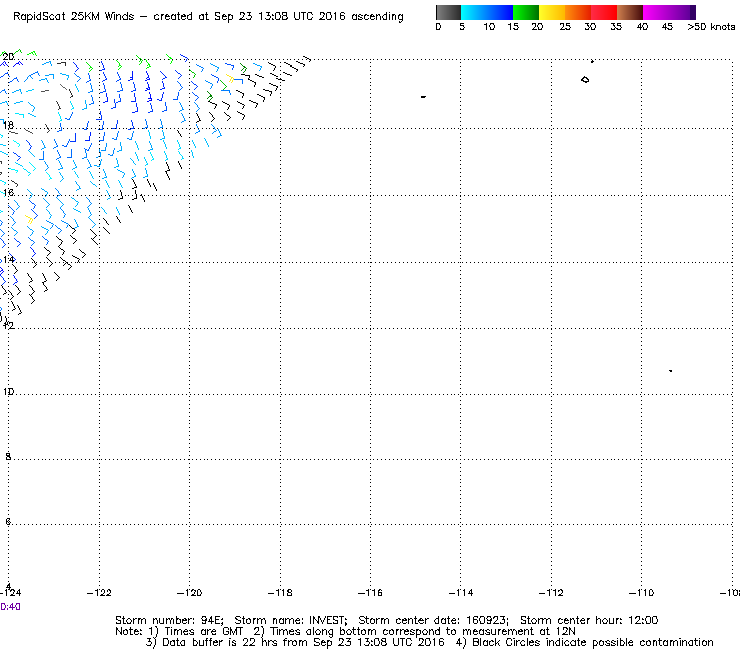This screenshot has width=740, height=650.
Task: Click the longitude label -118
Action: 280,593
